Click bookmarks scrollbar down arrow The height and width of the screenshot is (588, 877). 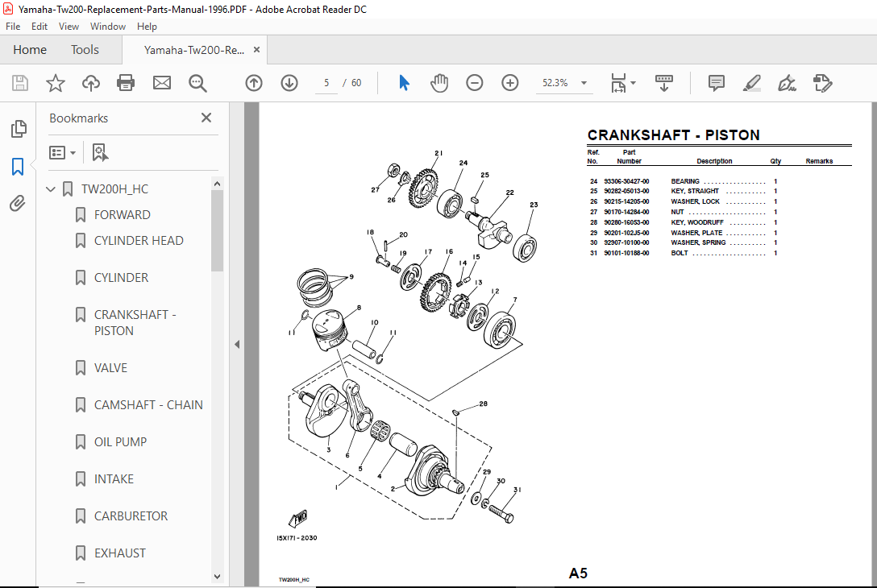click(x=217, y=576)
